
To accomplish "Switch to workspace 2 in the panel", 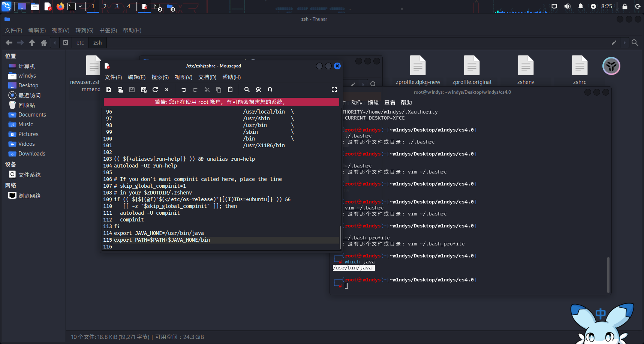I will click(105, 6).
